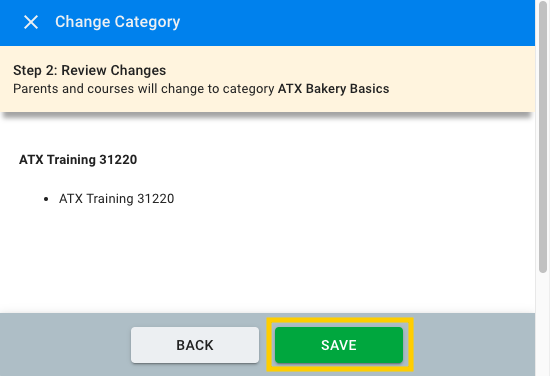The width and height of the screenshot is (550, 376).
Task: Click the gray footer bar right of SAVE
Action: (474, 345)
